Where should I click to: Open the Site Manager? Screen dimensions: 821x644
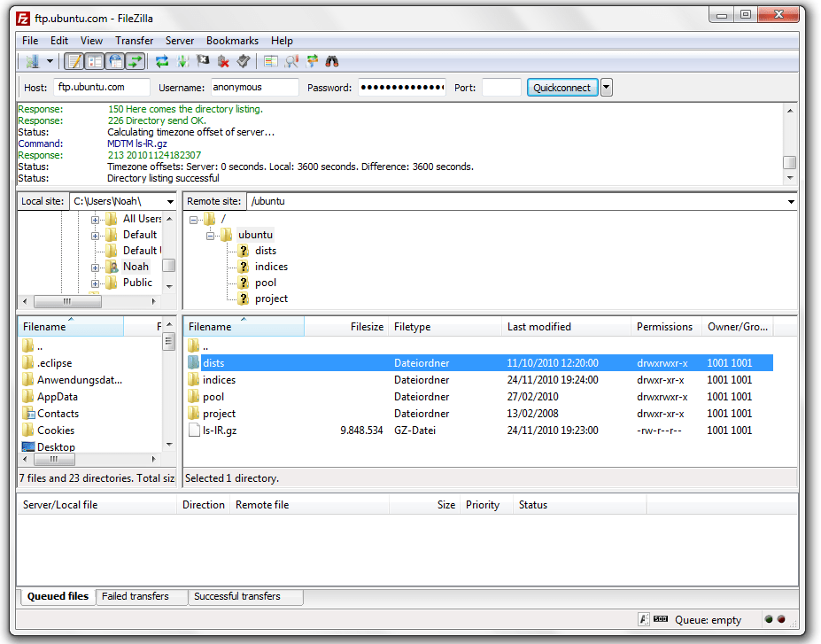(32, 60)
